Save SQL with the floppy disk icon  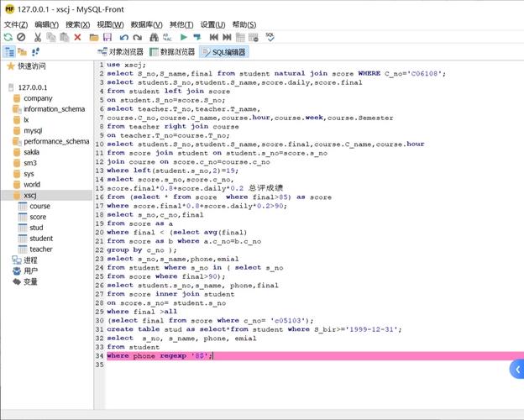(107, 37)
